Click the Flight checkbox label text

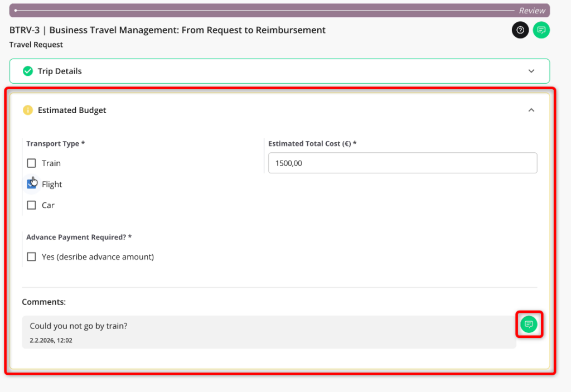click(x=52, y=185)
